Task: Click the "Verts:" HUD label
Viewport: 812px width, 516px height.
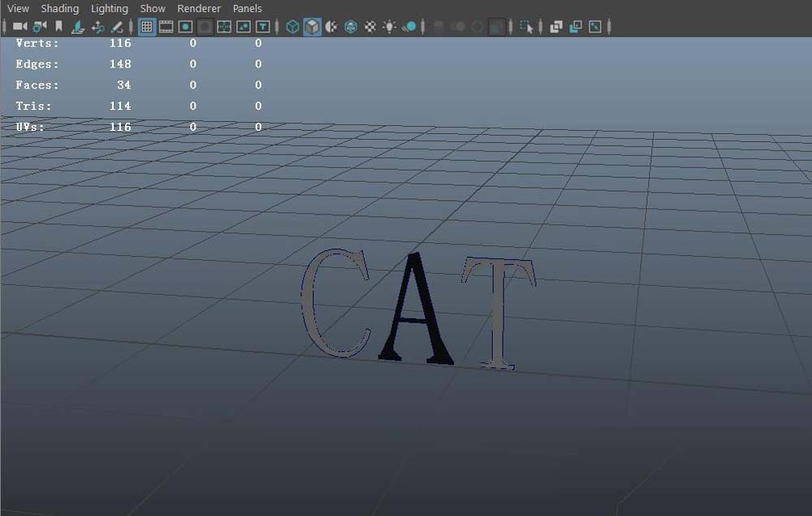Action: click(x=37, y=43)
